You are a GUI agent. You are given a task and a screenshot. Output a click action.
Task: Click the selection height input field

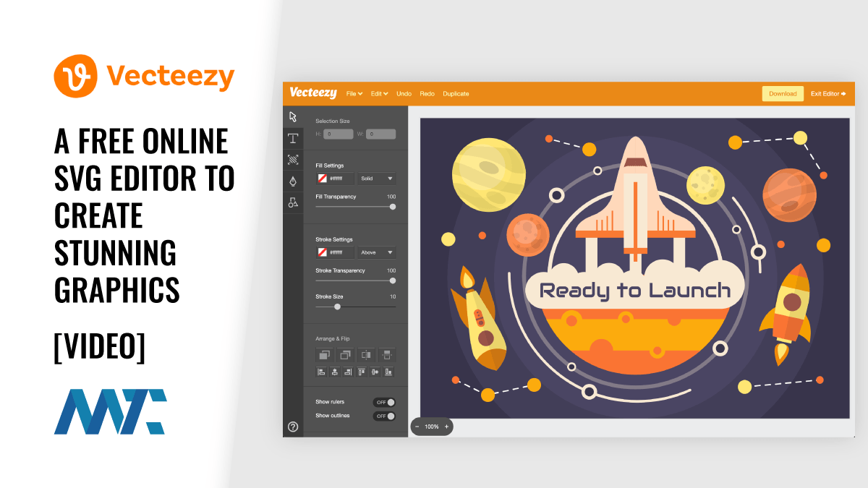pyautogui.click(x=339, y=134)
